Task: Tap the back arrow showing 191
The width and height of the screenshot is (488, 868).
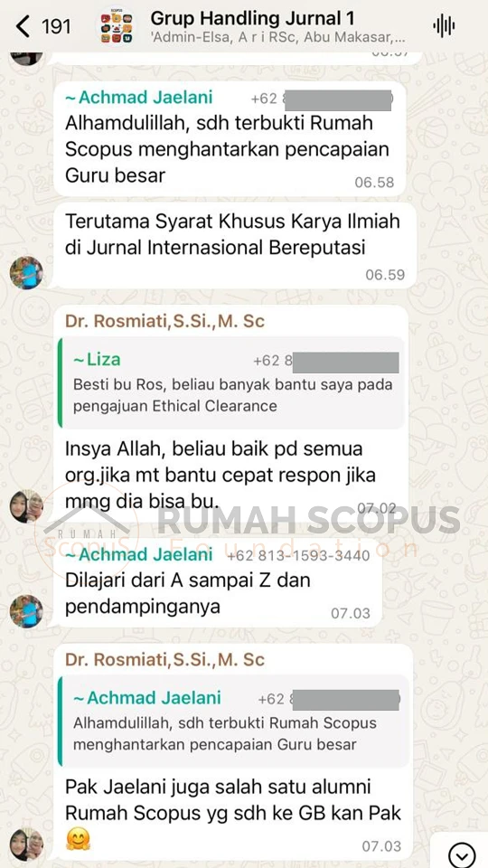Action: (x=42, y=26)
